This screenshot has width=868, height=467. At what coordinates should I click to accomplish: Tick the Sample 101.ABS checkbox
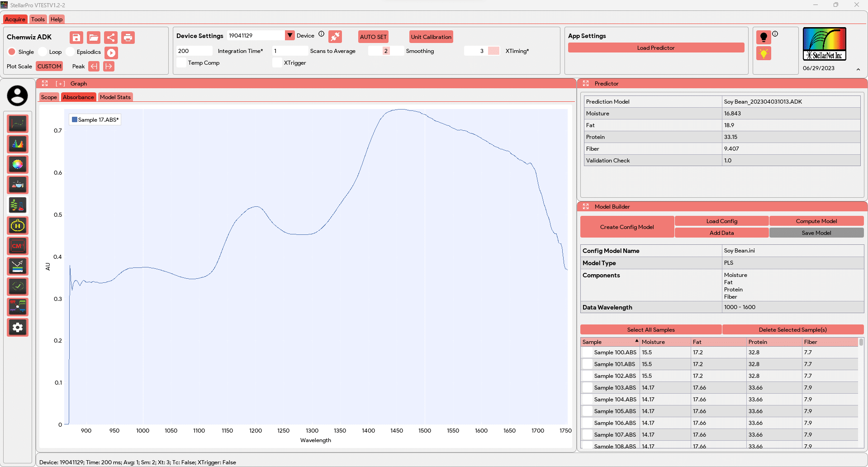(587, 364)
